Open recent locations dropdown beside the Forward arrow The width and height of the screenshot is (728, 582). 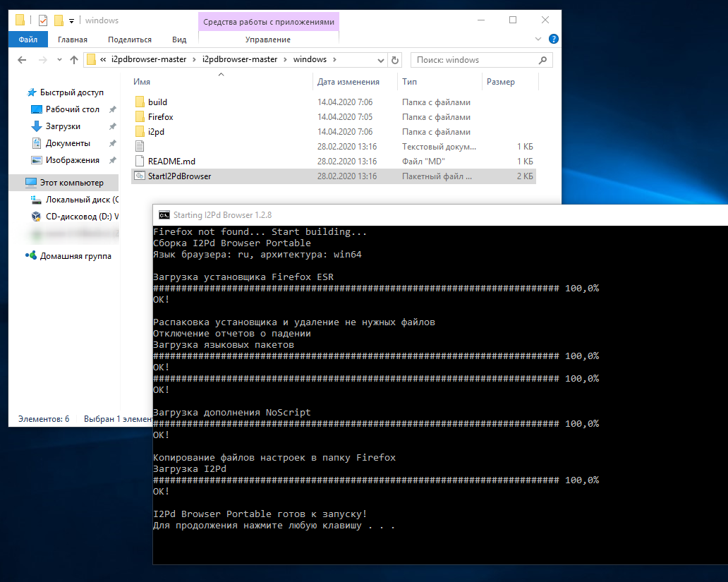59,60
